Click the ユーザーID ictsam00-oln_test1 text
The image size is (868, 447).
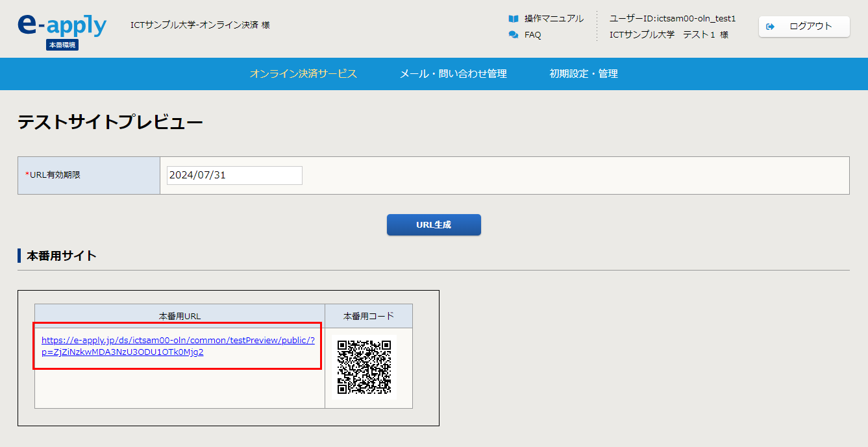[672, 19]
